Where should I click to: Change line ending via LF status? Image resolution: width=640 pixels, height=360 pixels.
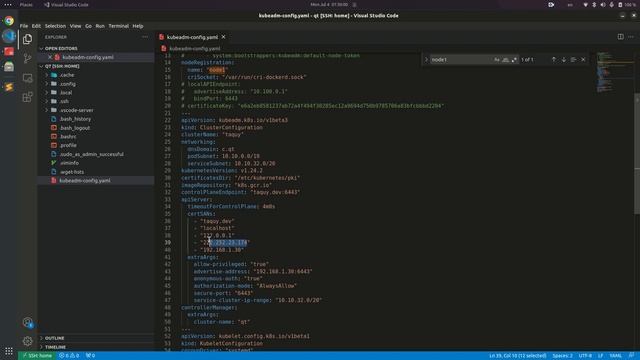click(600, 356)
